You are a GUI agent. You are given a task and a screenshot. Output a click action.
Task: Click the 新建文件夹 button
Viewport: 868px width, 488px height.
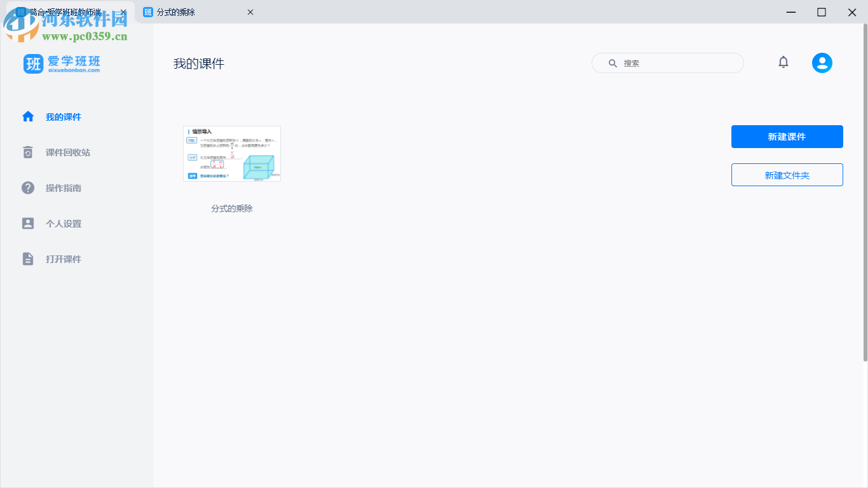pos(787,175)
